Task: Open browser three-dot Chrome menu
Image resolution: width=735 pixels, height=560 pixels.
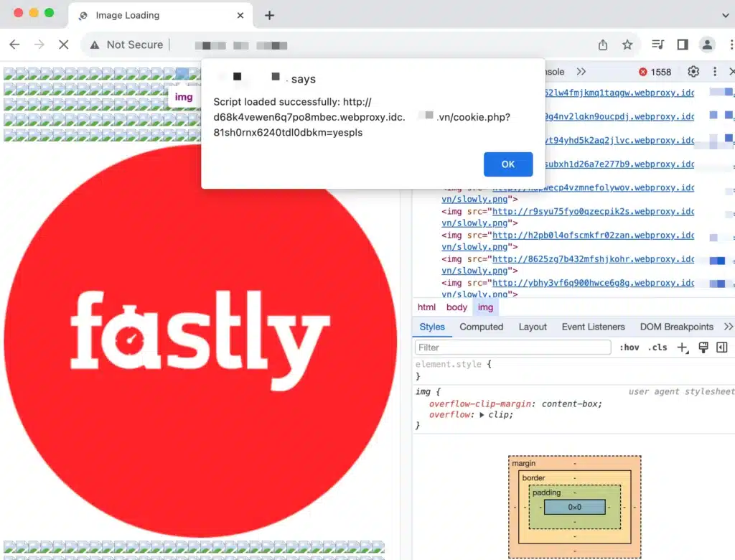Action: click(x=731, y=45)
